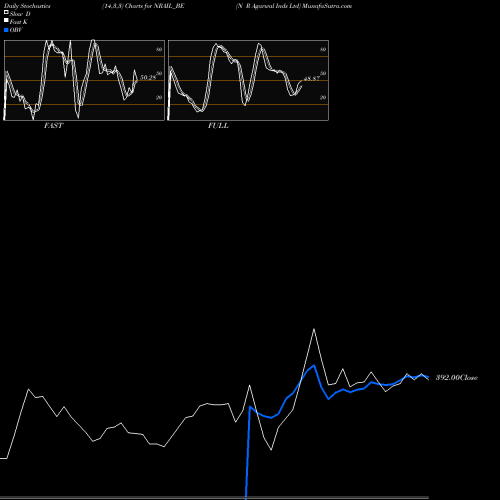The image size is (500, 500).
Task: Click the 'Daily Stochastics' title text
Action: point(27,6)
